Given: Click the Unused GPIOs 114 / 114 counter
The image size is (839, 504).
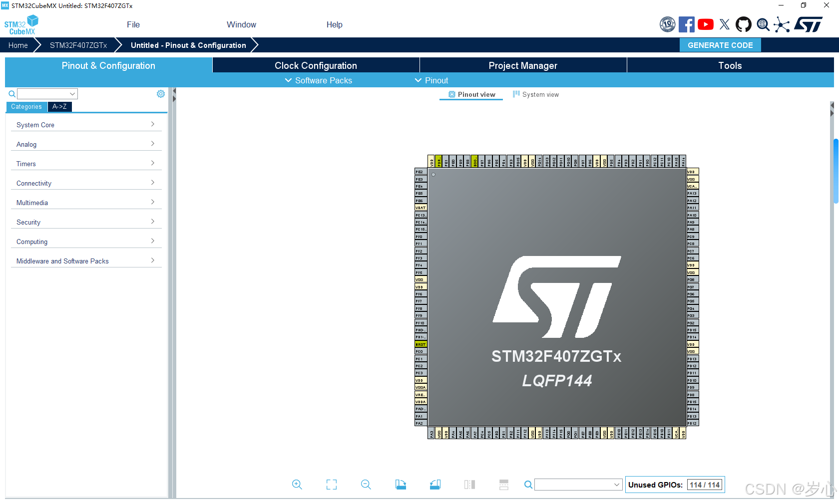Looking at the screenshot, I should [x=675, y=485].
